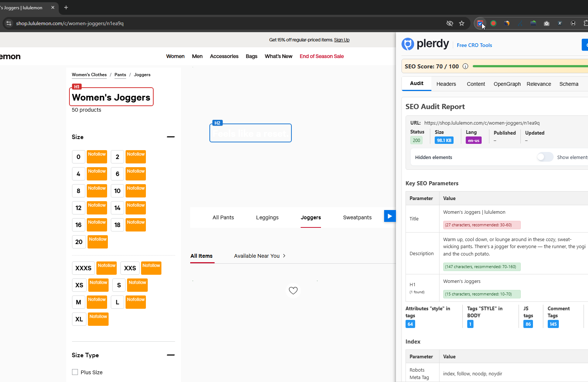Close the Joggers | lululemon browser tab

point(53,7)
